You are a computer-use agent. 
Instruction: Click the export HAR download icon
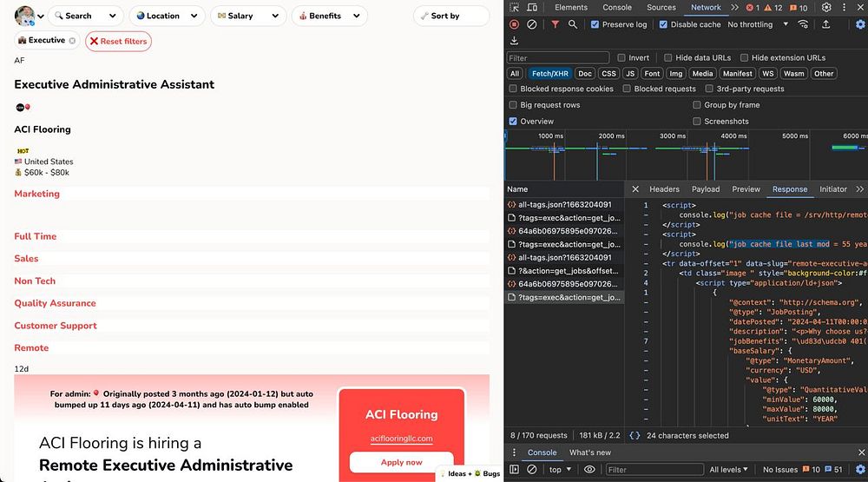click(x=514, y=41)
